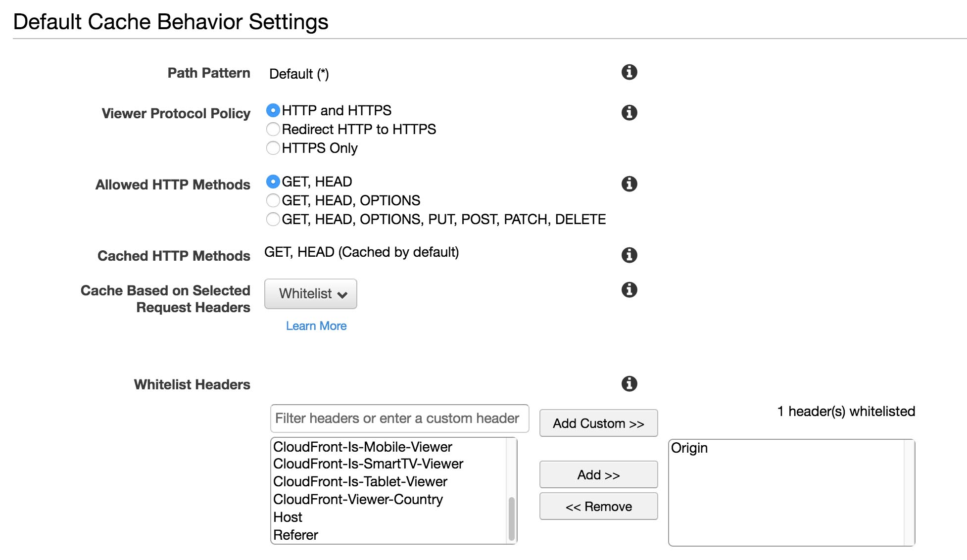Select Referer header in list
967x560 pixels.
[x=389, y=535]
